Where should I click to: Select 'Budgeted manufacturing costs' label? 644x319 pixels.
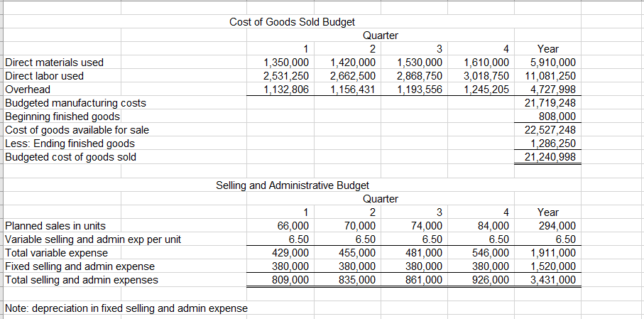click(x=75, y=103)
